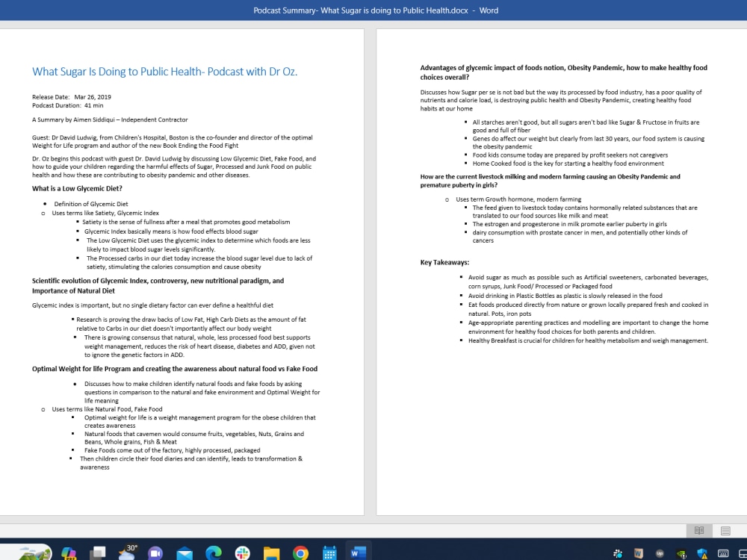Click the document title 'What Sugar Is Doing to Public Health'

tap(165, 72)
